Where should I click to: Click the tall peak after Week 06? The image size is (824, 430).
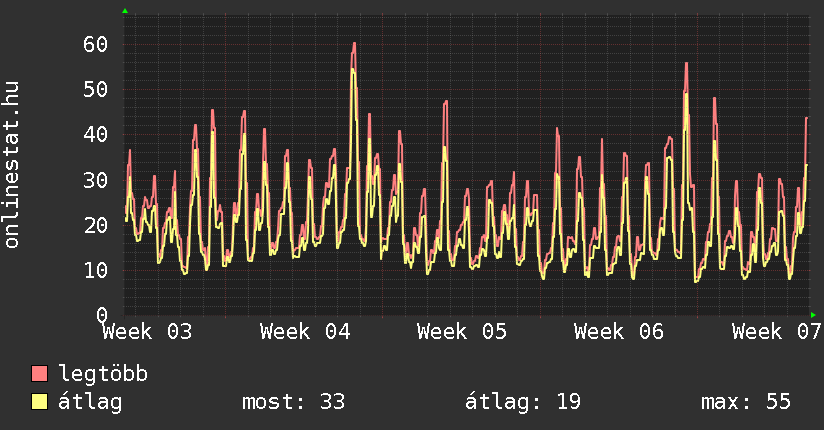coord(686,65)
